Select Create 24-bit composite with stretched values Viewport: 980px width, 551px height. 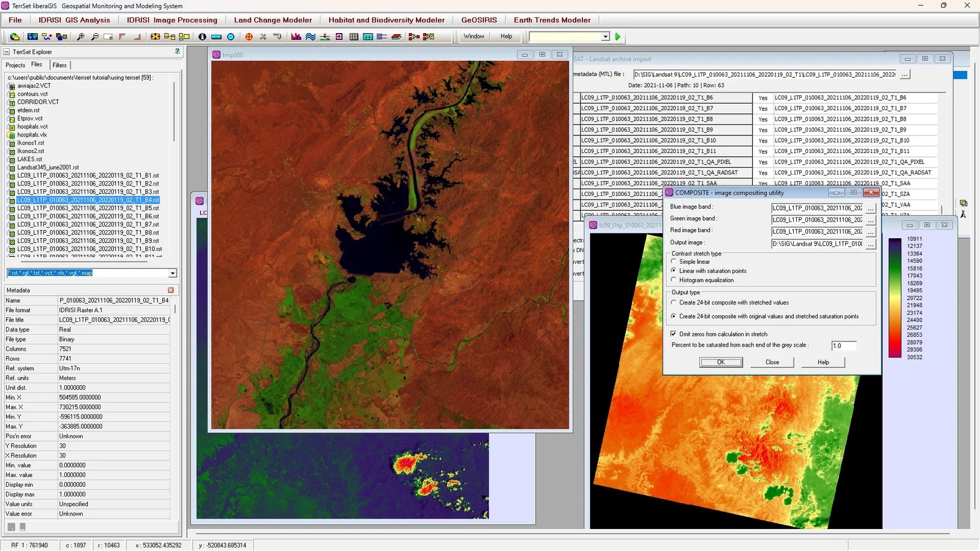click(674, 302)
